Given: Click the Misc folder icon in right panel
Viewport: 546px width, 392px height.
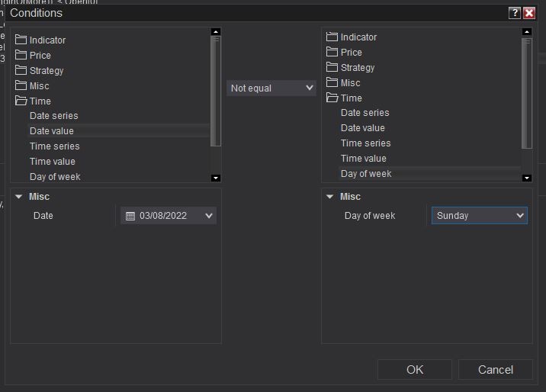Looking at the screenshot, I should [x=332, y=82].
